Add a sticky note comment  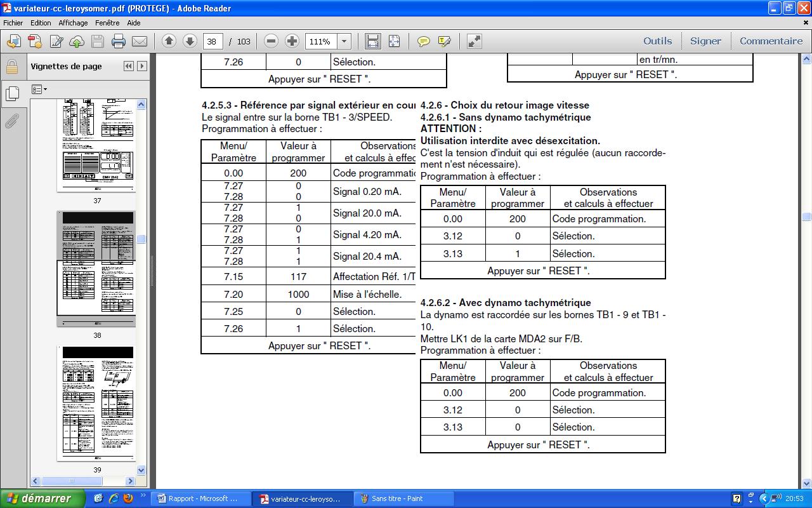423,41
